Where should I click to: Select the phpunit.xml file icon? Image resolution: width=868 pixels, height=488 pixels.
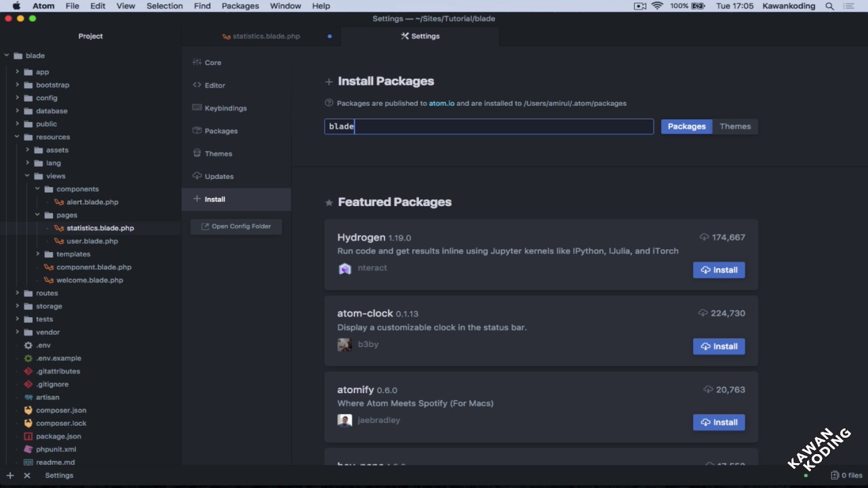pos(28,449)
